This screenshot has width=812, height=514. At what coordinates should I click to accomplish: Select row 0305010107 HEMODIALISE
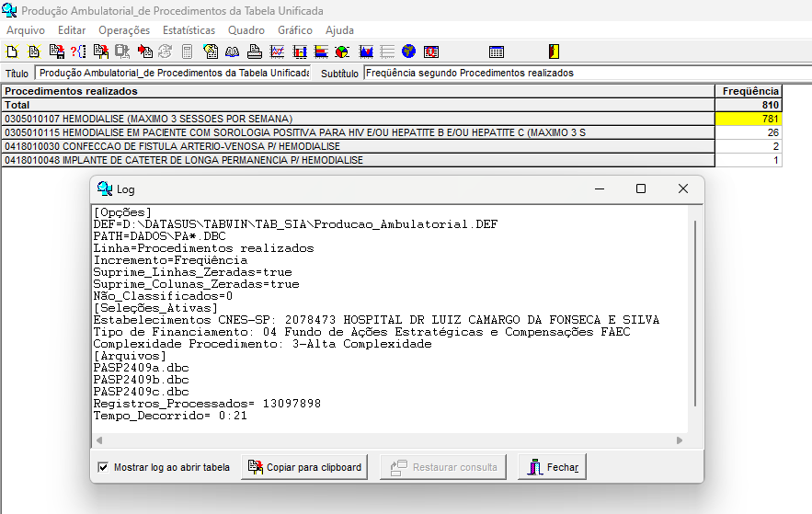[358, 119]
